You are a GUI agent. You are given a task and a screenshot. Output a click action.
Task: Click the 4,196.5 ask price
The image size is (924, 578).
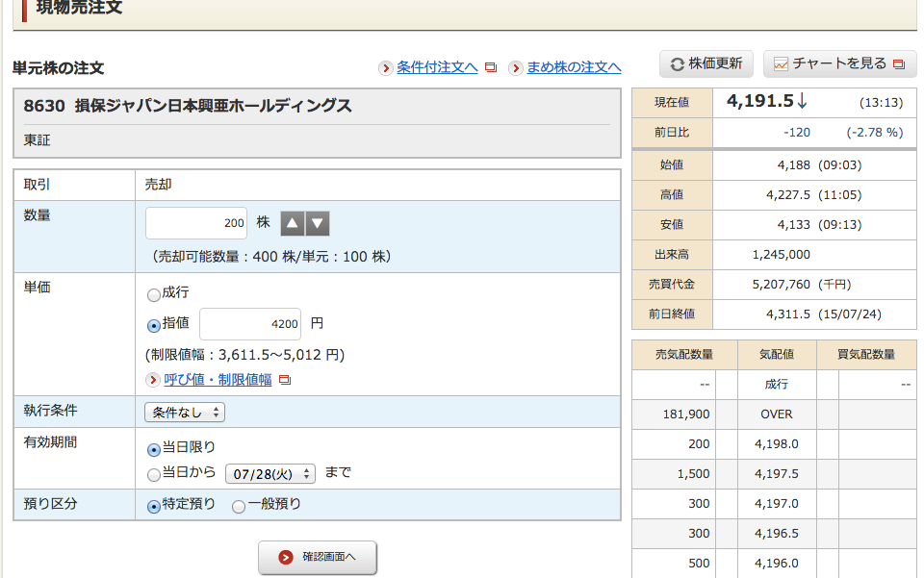776,534
